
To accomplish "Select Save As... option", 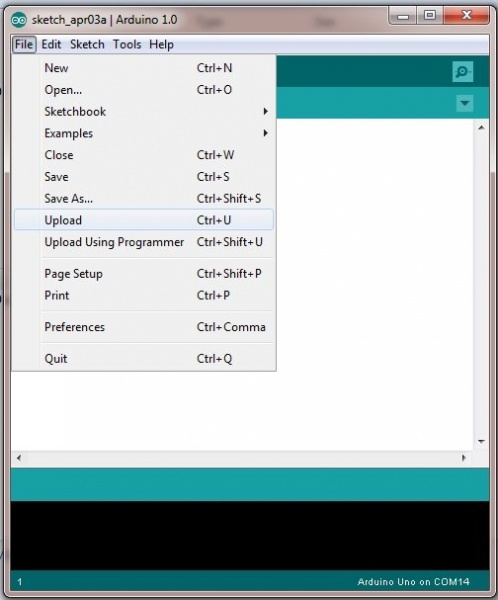I will [144, 198].
